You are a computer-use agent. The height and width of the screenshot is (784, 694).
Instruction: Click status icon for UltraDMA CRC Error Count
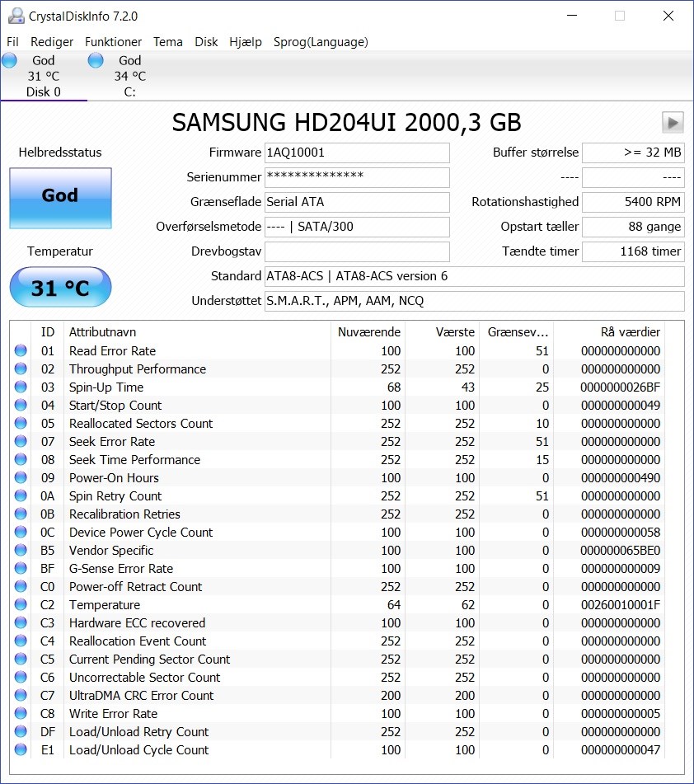click(21, 695)
